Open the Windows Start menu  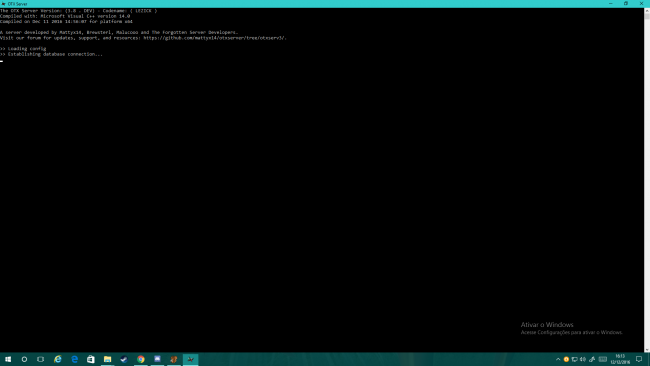click(8, 359)
